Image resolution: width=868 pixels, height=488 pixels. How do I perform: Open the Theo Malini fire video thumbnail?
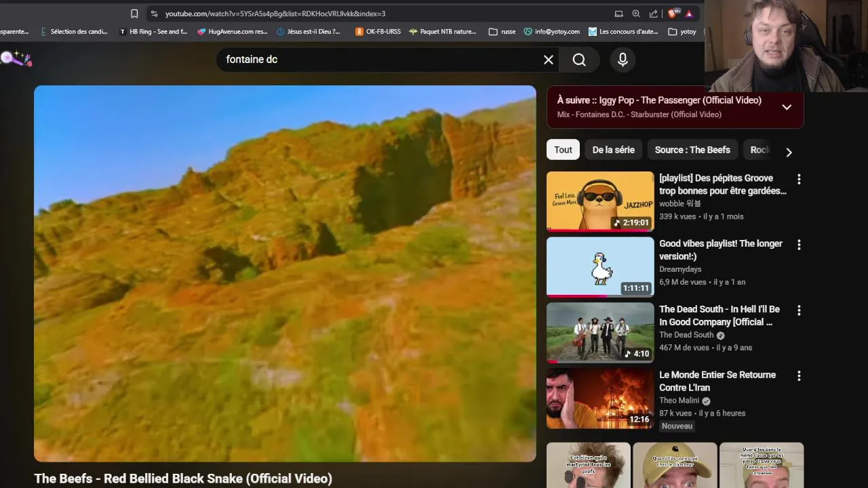click(x=600, y=399)
